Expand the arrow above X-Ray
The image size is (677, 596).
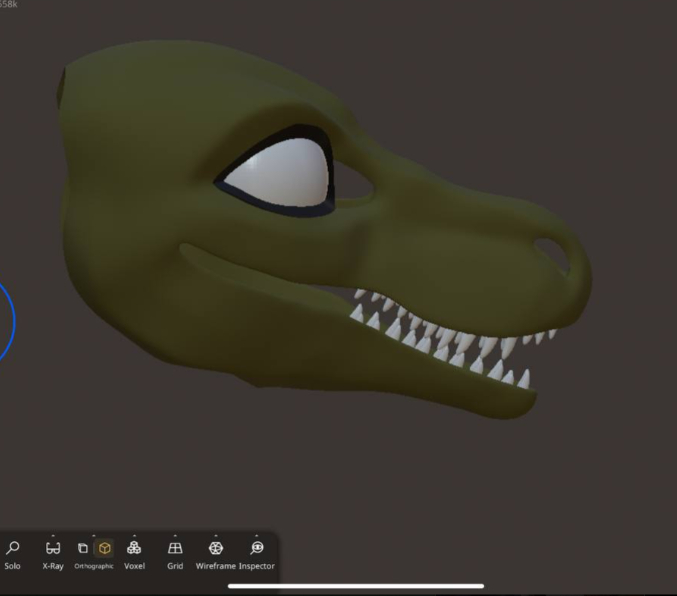(x=53, y=536)
